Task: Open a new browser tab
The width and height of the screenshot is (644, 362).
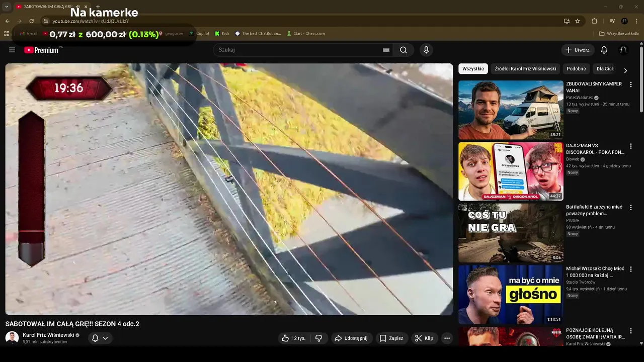Action: coord(98,7)
